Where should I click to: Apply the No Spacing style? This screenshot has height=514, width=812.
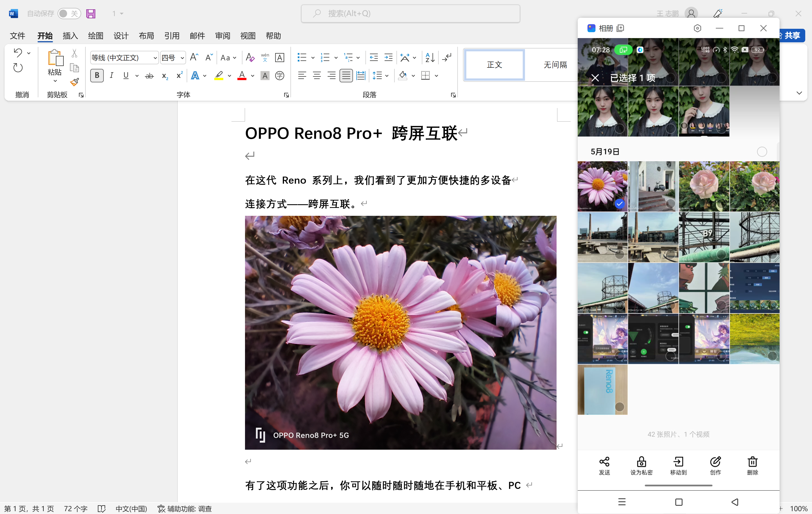pyautogui.click(x=555, y=65)
